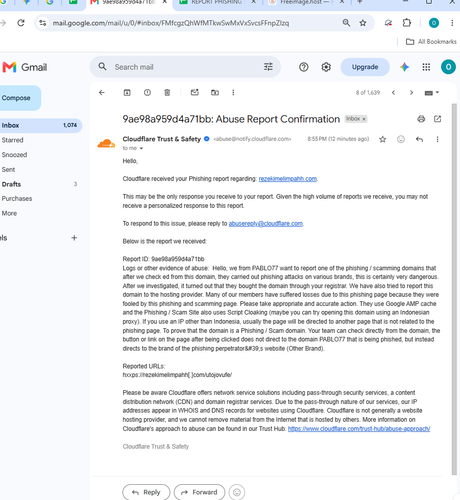
Task: Click the Report ID line in the email
Action: pos(163,259)
